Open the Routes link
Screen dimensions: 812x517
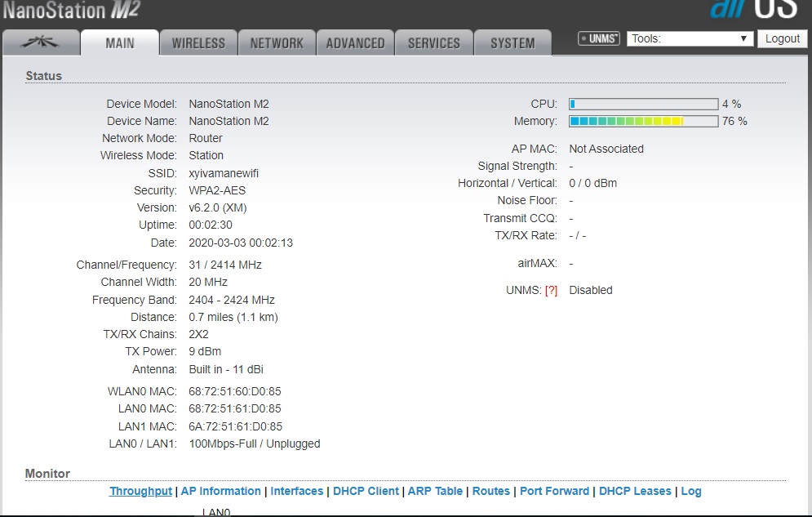491,491
